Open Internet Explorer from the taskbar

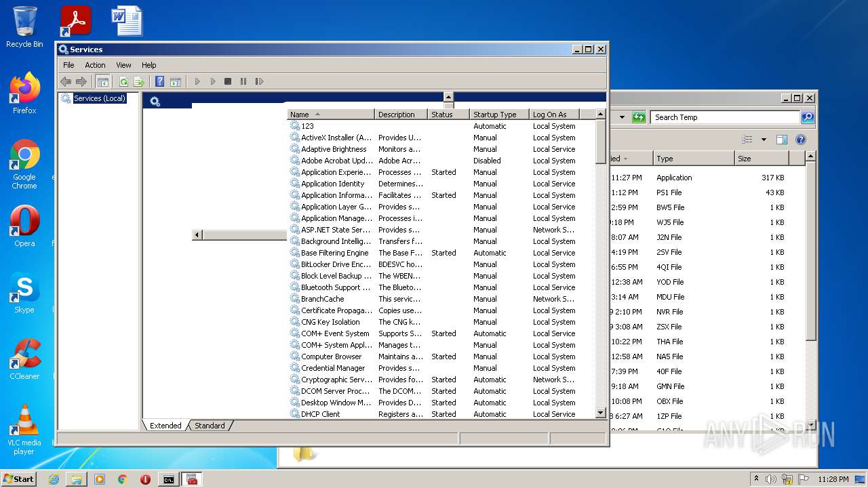[54, 479]
